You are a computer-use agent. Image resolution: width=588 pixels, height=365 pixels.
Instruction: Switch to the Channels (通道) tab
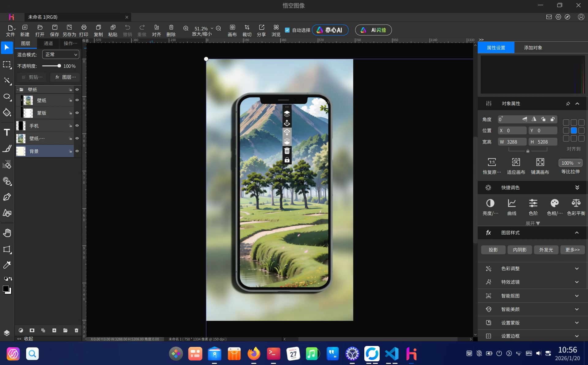(x=48, y=44)
